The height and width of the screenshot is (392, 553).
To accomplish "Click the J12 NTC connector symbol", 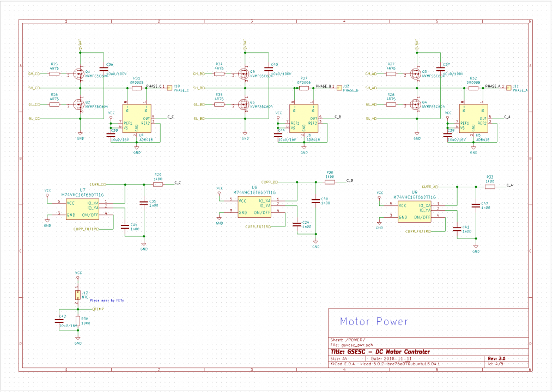I will (x=77, y=296).
